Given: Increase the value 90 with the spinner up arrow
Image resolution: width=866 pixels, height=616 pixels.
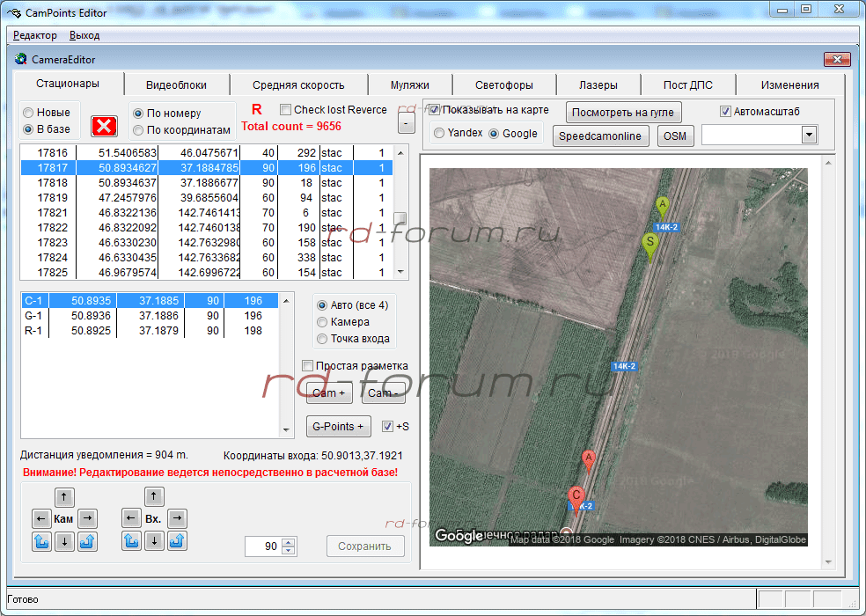Looking at the screenshot, I should pos(289,542).
